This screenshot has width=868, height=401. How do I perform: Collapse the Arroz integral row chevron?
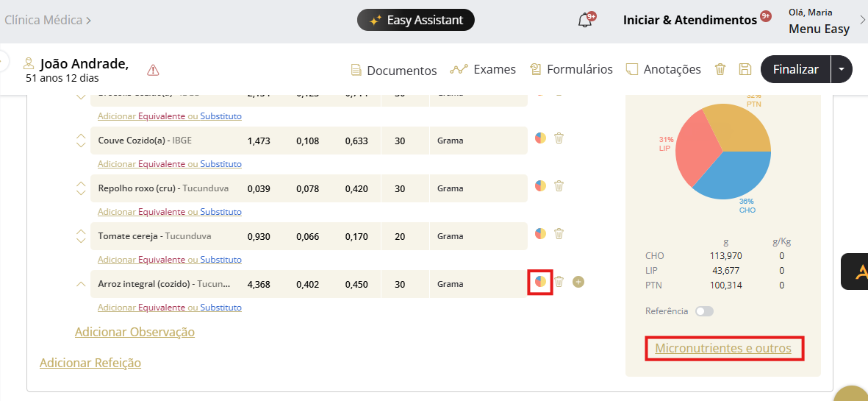[81, 284]
